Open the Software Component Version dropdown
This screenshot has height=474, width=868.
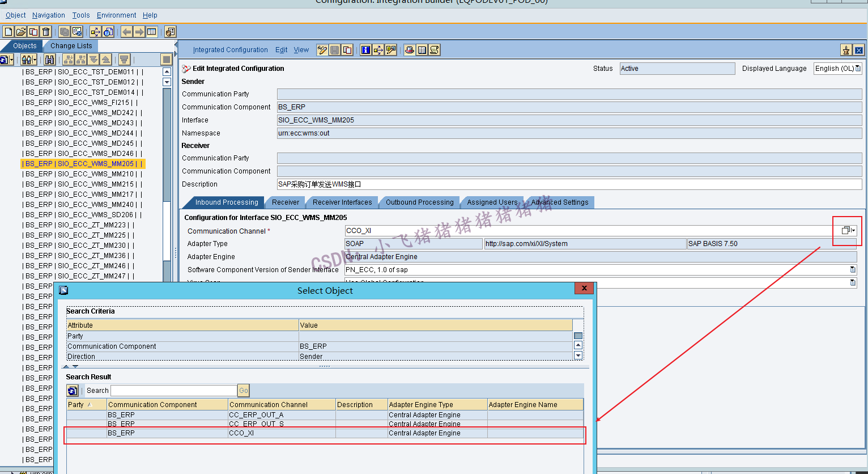[x=853, y=270]
